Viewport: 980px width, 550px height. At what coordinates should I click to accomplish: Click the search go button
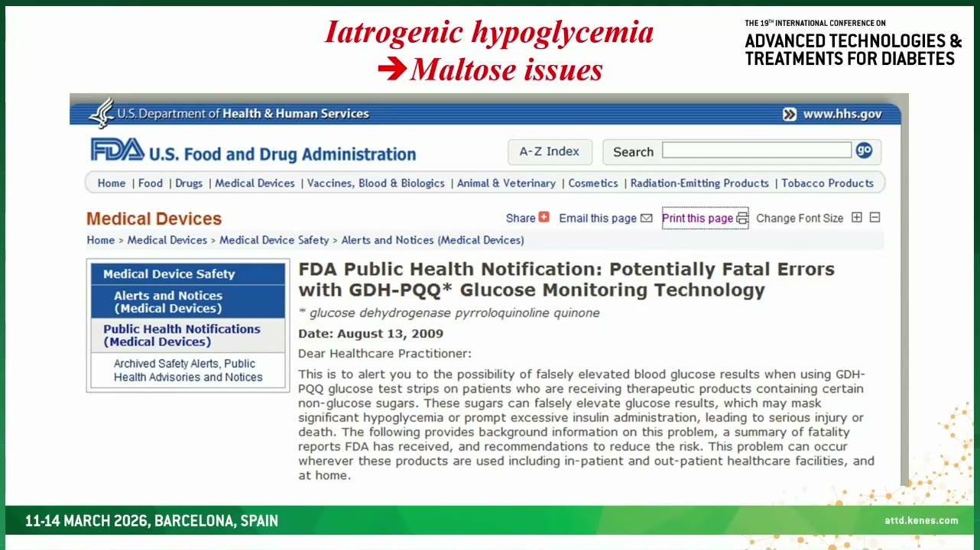864,150
